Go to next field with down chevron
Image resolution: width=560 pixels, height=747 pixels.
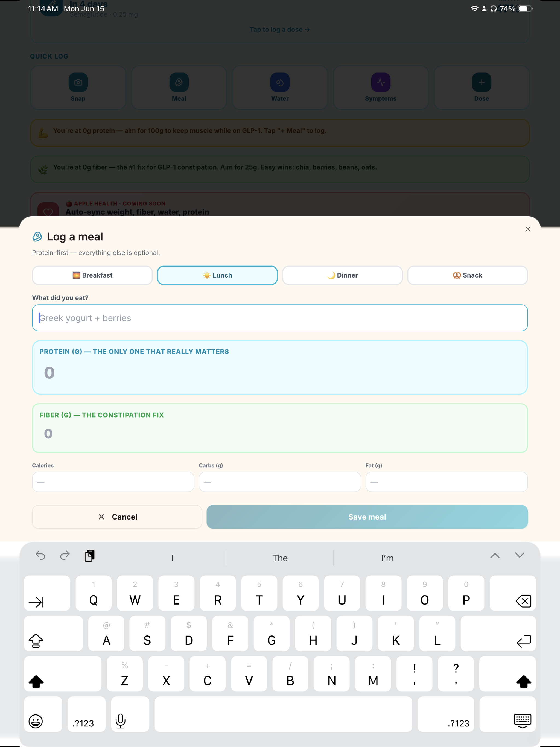pos(520,556)
